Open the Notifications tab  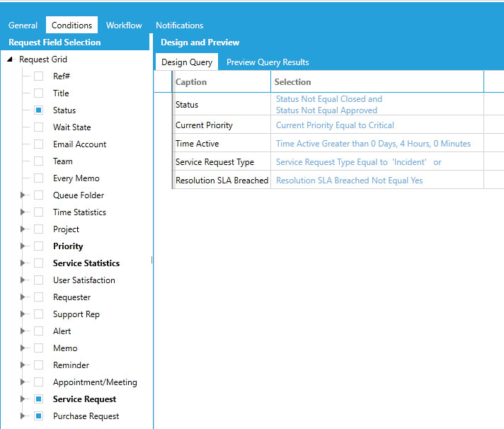pos(179,25)
